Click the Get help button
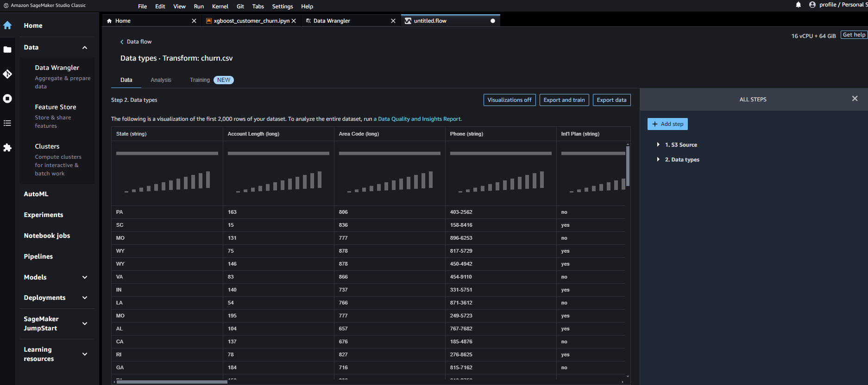This screenshot has width=868, height=385. click(854, 35)
